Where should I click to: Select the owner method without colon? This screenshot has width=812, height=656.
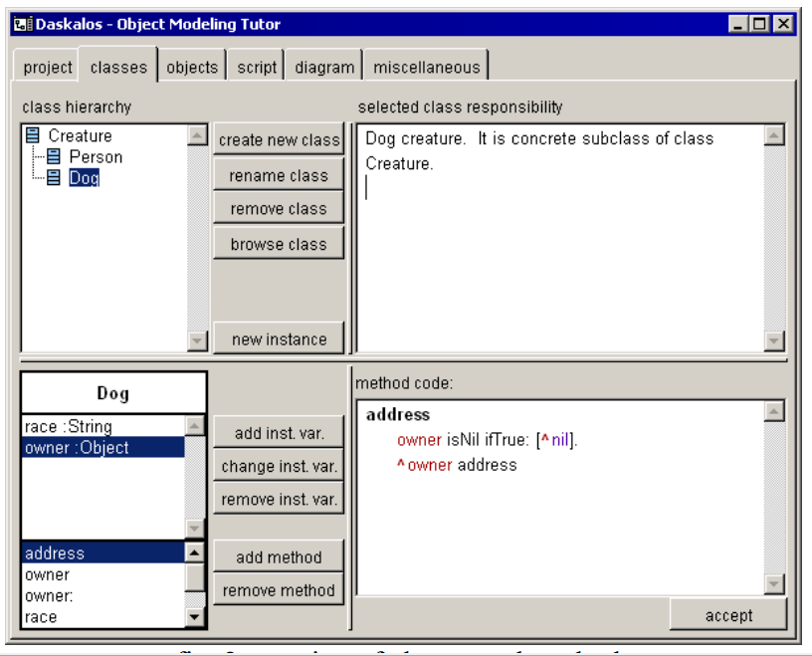(x=103, y=574)
